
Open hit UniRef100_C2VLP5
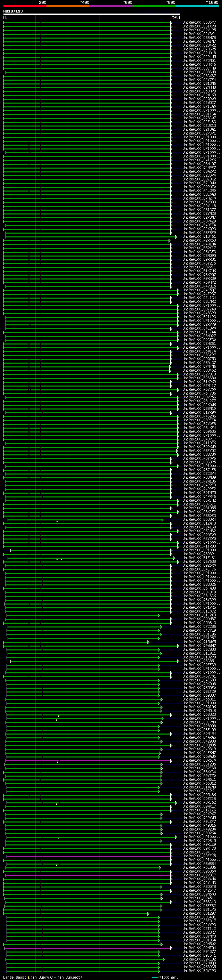(x=199, y=30)
